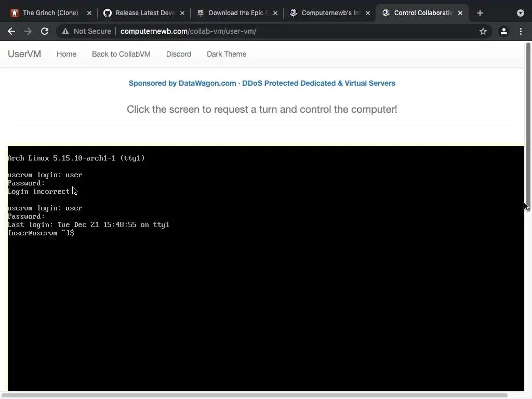This screenshot has height=399, width=532.
Task: Click the 'Arch Linux 5.15.10-arch1-1 (tty1)' line
Action: click(x=76, y=158)
